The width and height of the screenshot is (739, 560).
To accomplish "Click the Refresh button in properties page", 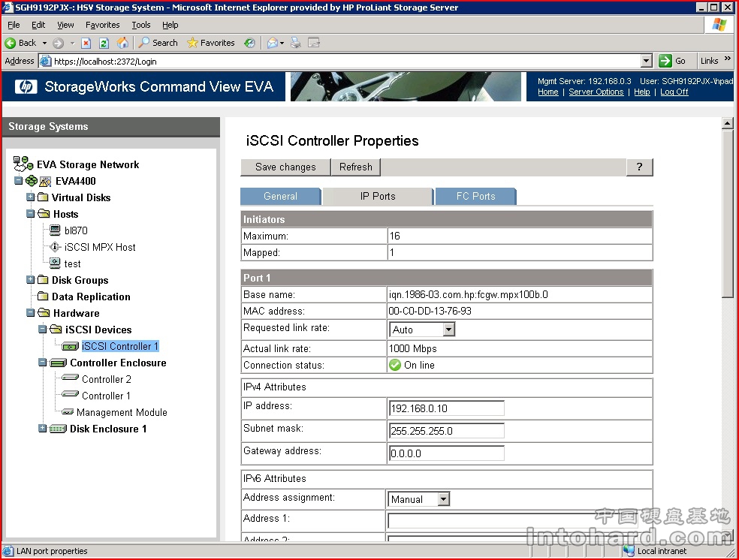I will click(x=356, y=167).
